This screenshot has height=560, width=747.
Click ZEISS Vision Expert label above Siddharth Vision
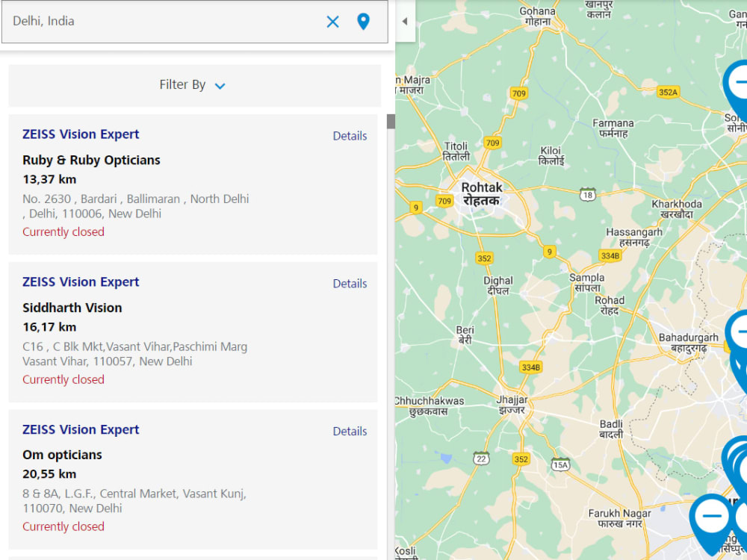[81, 282]
